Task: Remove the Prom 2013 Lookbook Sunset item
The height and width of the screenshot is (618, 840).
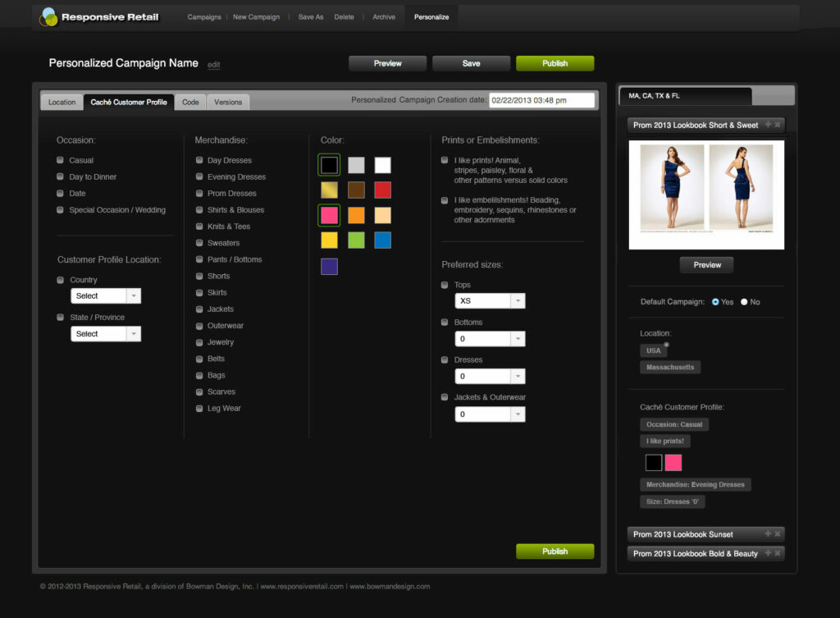Action: pos(778,533)
